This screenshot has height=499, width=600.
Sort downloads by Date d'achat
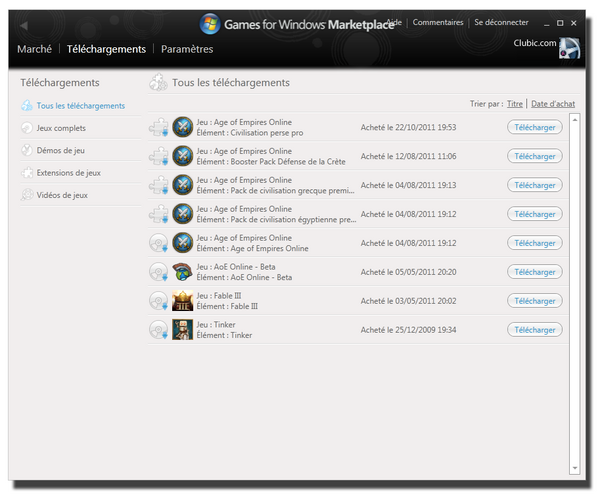point(553,104)
